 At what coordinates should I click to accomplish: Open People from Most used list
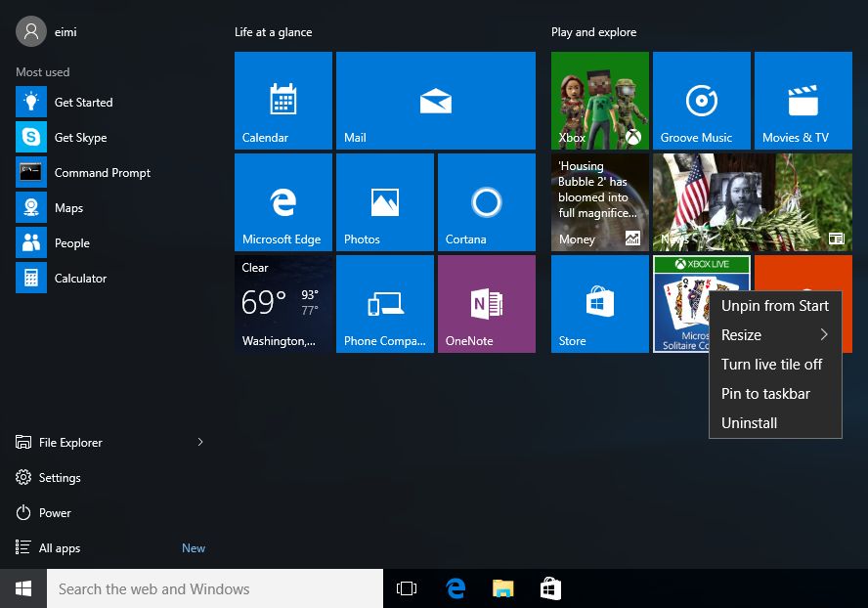point(110,242)
